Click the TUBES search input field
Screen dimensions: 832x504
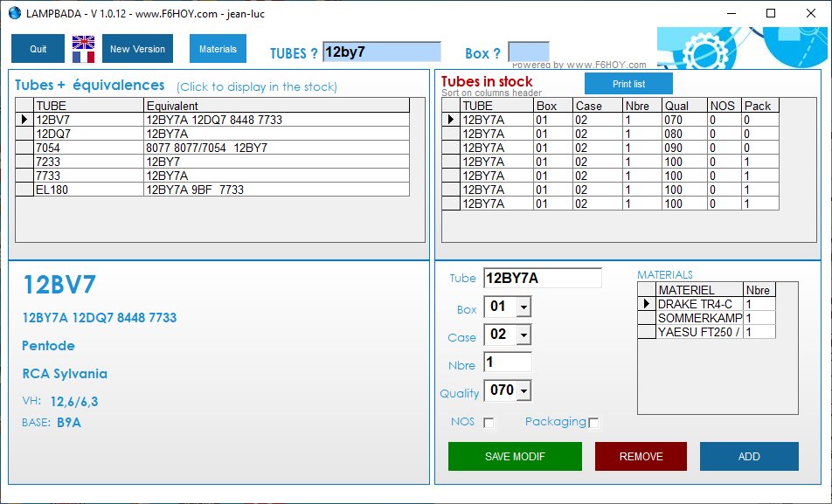pos(381,52)
